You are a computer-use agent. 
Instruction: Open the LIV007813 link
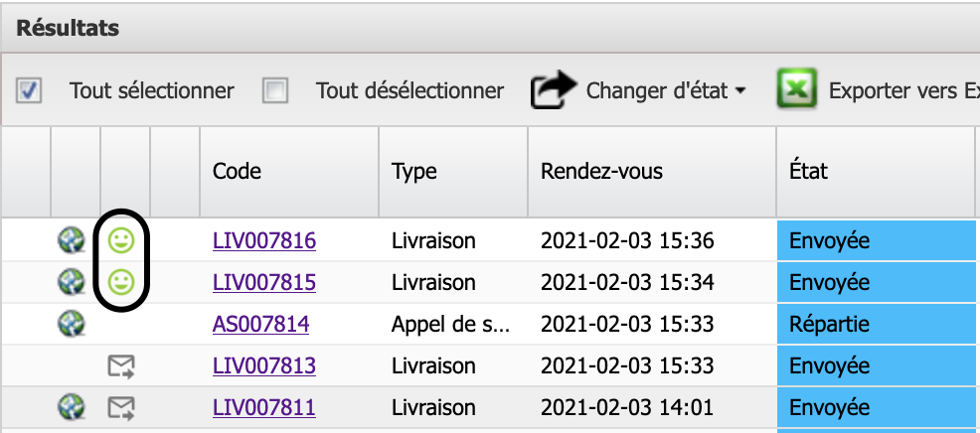(x=263, y=366)
